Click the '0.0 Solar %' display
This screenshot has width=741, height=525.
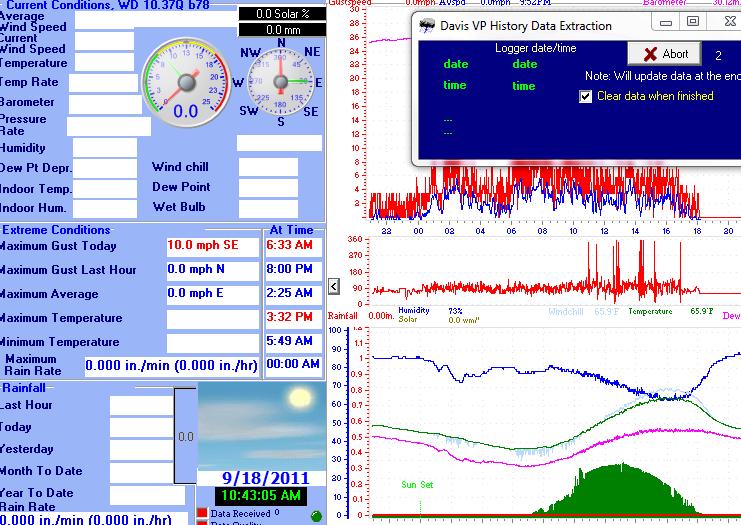point(282,14)
